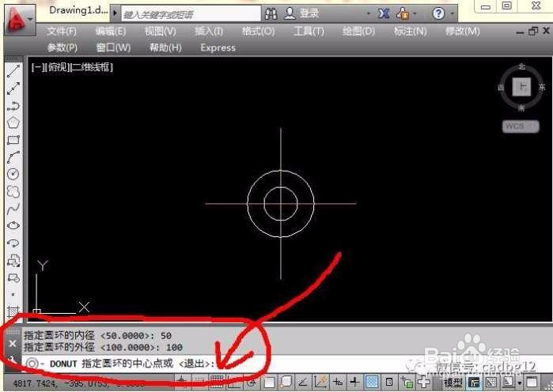
Task: Select the Rectangle tool
Action: (x=13, y=140)
